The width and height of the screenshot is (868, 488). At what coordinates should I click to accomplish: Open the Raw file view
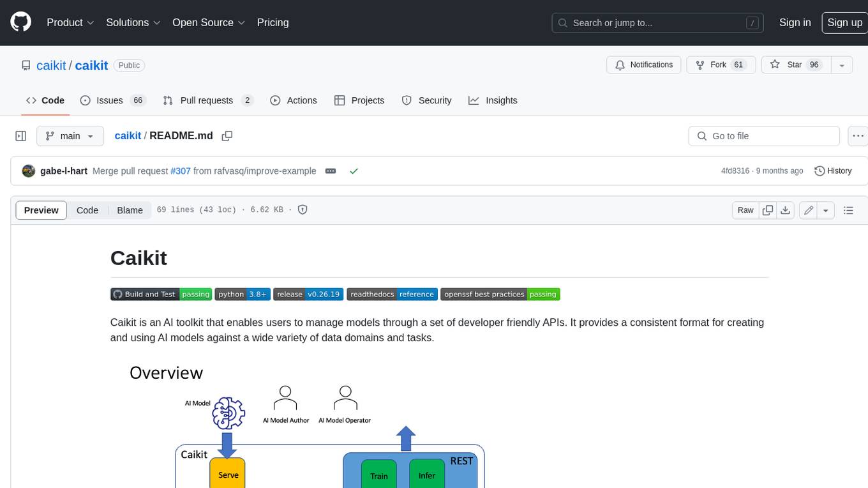tap(745, 210)
